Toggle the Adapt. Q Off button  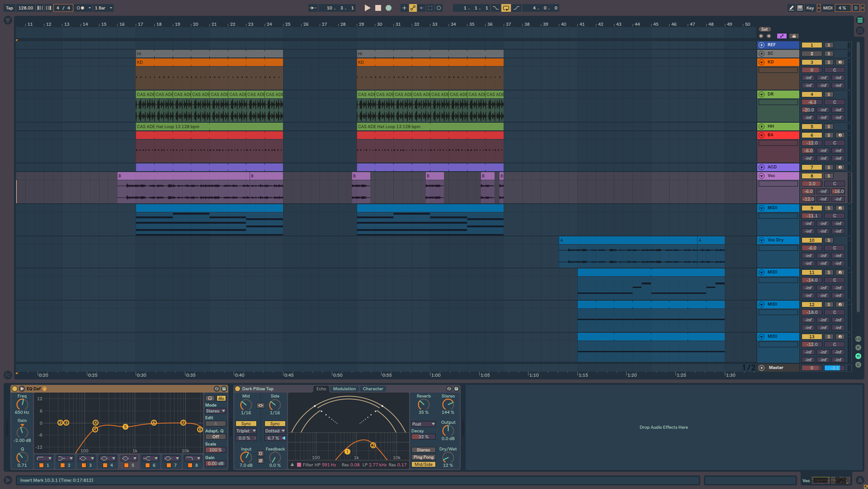click(x=216, y=437)
